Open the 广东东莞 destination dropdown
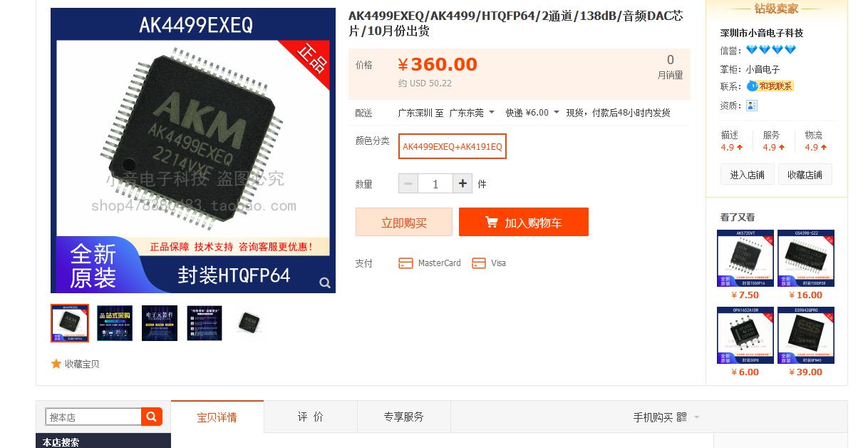868x448 pixels. pyautogui.click(x=472, y=113)
